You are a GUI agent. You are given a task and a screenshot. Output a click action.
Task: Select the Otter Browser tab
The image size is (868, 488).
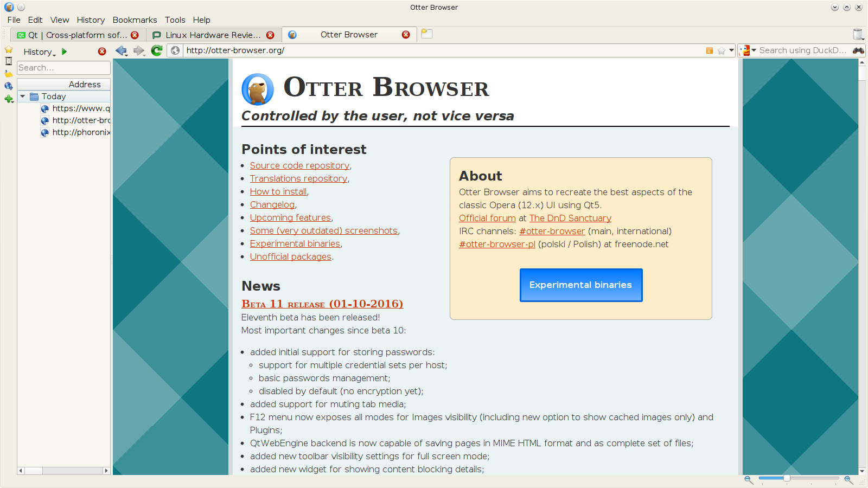pyautogui.click(x=349, y=34)
